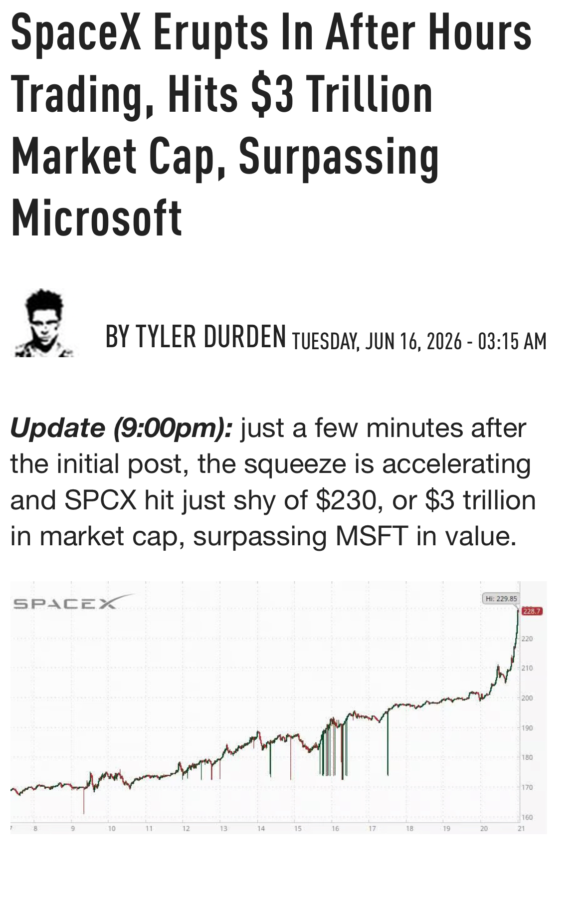Click the Hi: 229.85 label
Image resolution: width=588 pixels, height=898 pixels.
click(502, 599)
